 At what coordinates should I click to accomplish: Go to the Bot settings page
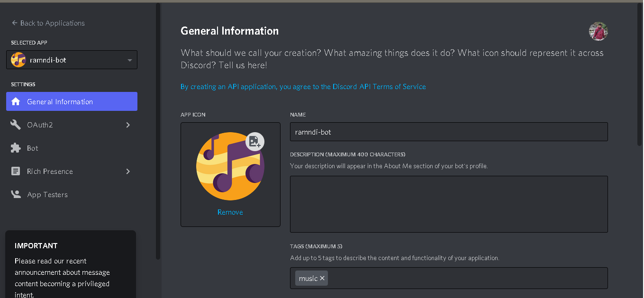tap(33, 148)
